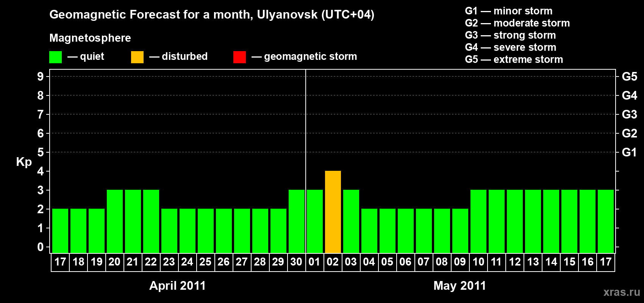This screenshot has width=644, height=303.
Task: Click the date label 02 in May
Action: tap(333, 262)
